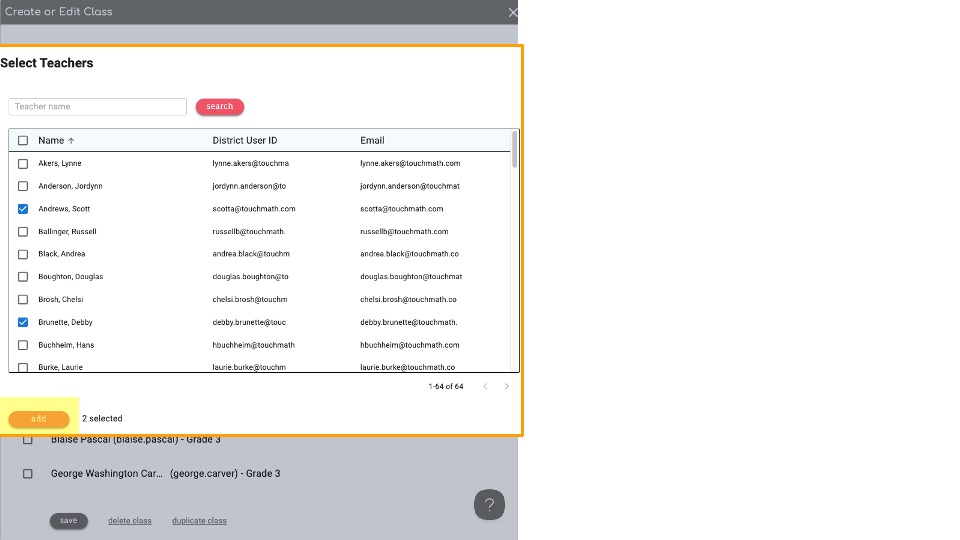Click the Name sort arrow

(x=71, y=141)
